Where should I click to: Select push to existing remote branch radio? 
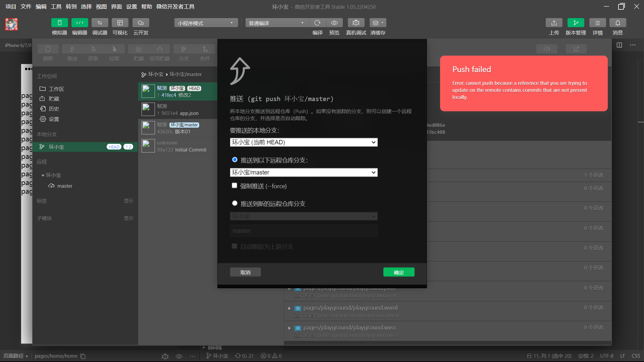point(235,160)
